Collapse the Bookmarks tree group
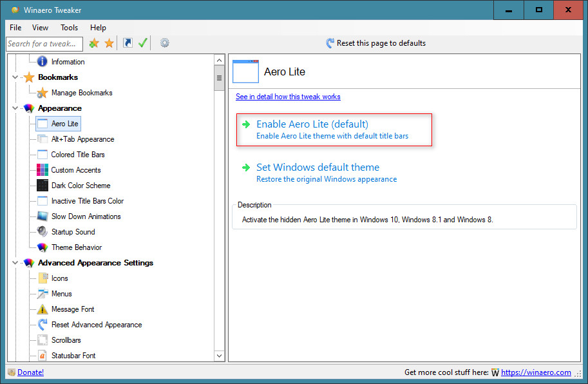 15,77
